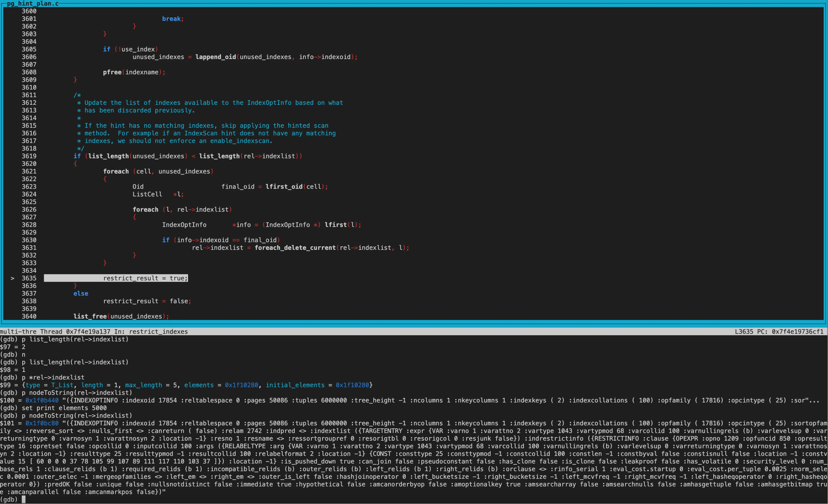Click the gdb prompt input cursor at bottom
This screenshot has height=504, width=828.
pyautogui.click(x=24, y=500)
